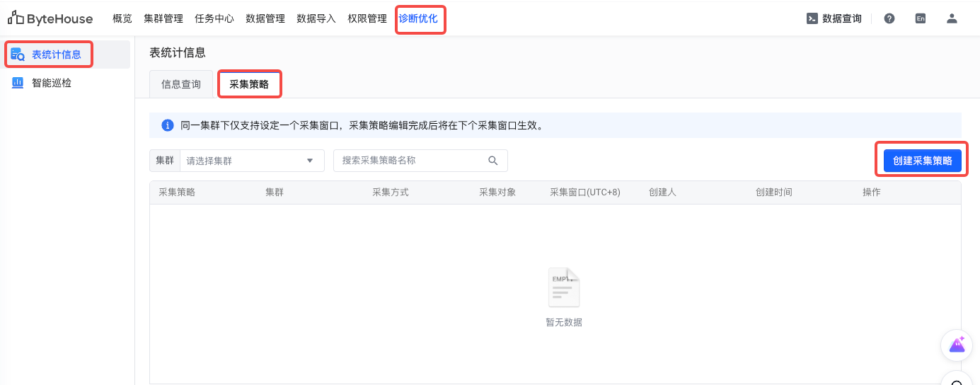Click the 创建人 column header

coord(662,192)
